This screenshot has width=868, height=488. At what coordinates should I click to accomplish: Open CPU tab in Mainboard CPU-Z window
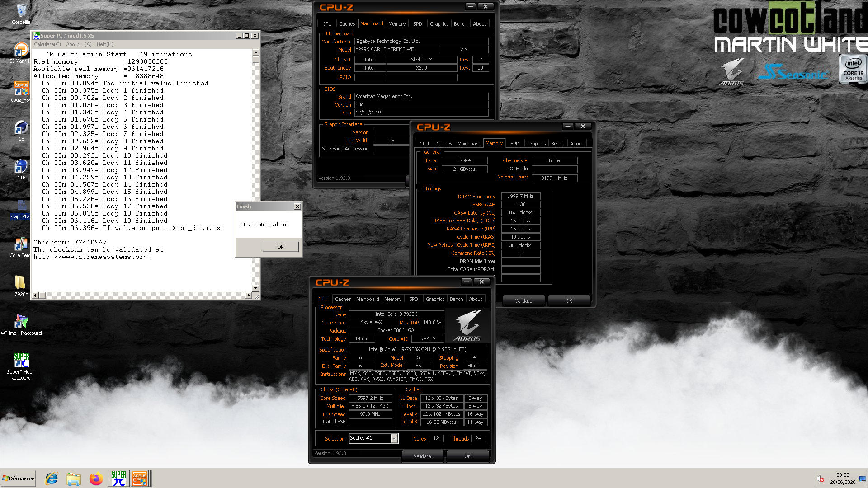pyautogui.click(x=327, y=24)
